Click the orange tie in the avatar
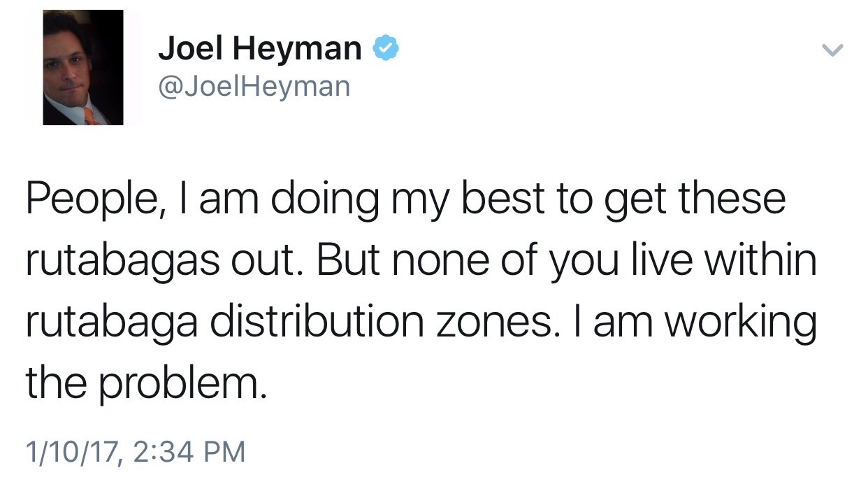The height and width of the screenshot is (489, 868). (92, 115)
